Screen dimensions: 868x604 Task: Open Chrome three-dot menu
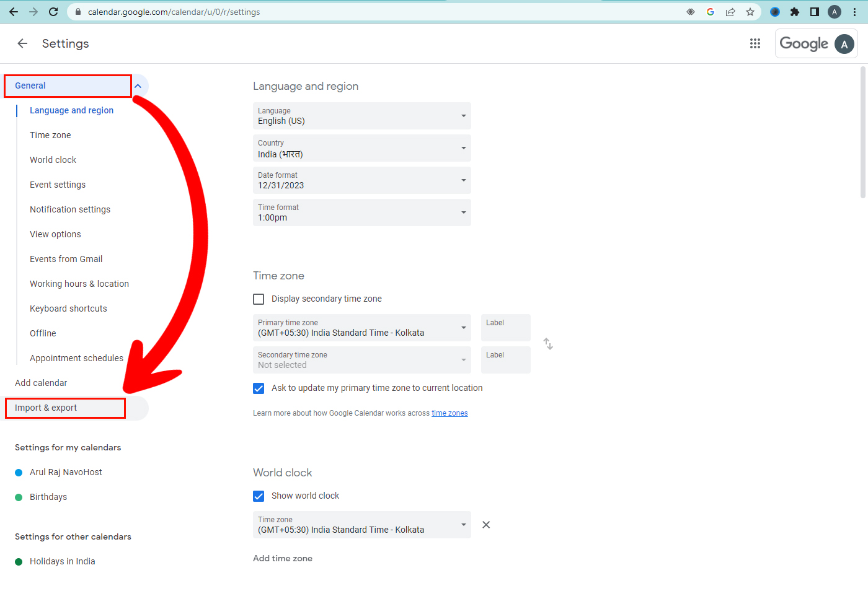click(x=854, y=12)
